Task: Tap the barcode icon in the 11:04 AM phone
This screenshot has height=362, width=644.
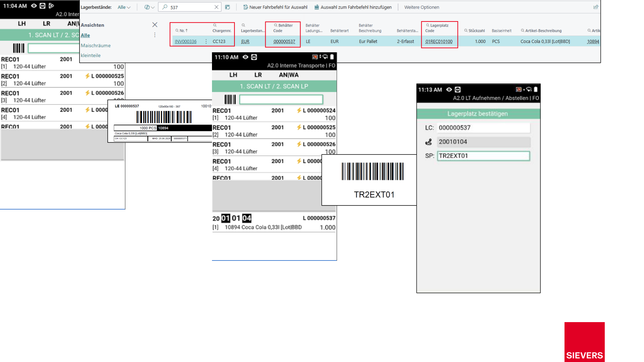Action: (x=19, y=48)
